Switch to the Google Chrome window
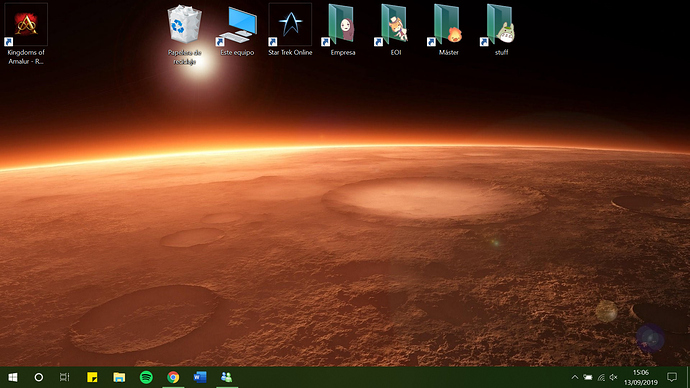 pyautogui.click(x=173, y=377)
